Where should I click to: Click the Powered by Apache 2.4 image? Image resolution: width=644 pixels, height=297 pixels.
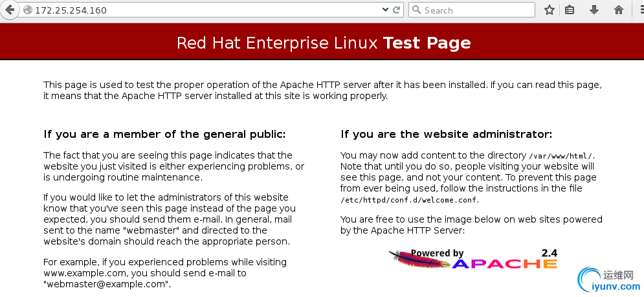tap(472, 258)
